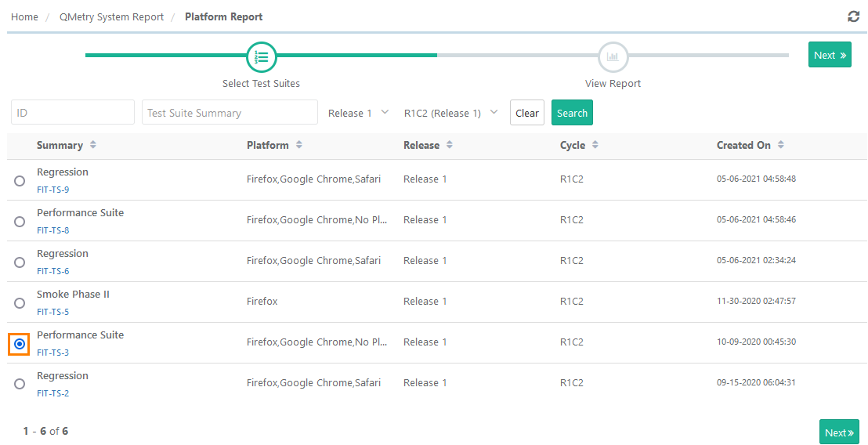
Task: Sort by Release column arrows
Action: tap(450, 145)
